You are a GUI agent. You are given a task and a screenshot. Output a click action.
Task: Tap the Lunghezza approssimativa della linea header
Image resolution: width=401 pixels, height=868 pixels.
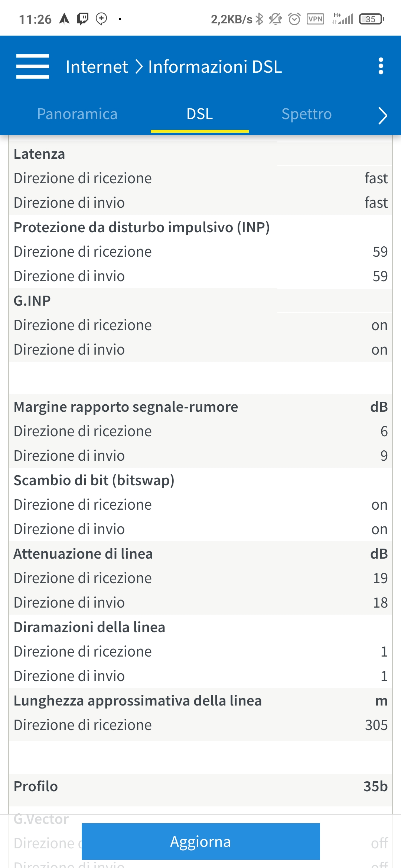pos(138,701)
